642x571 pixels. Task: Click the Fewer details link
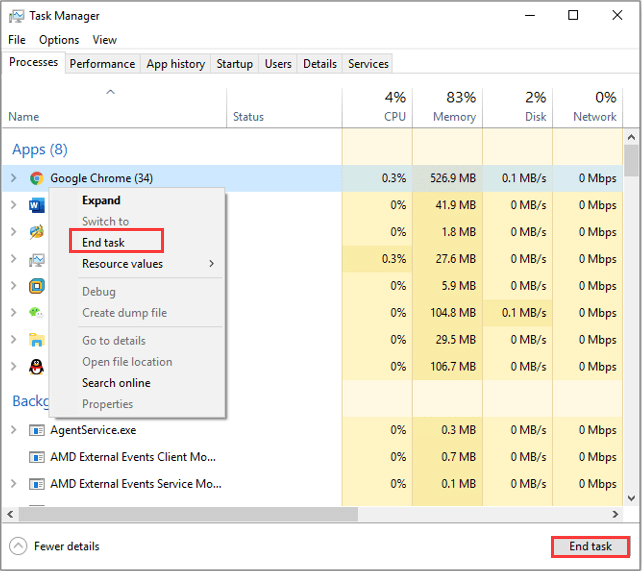point(67,546)
